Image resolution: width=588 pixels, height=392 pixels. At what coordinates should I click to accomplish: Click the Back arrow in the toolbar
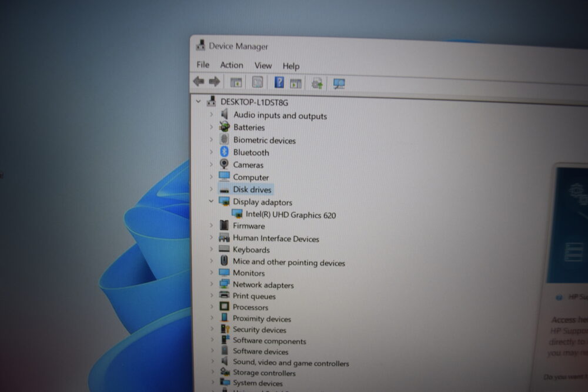coord(199,81)
